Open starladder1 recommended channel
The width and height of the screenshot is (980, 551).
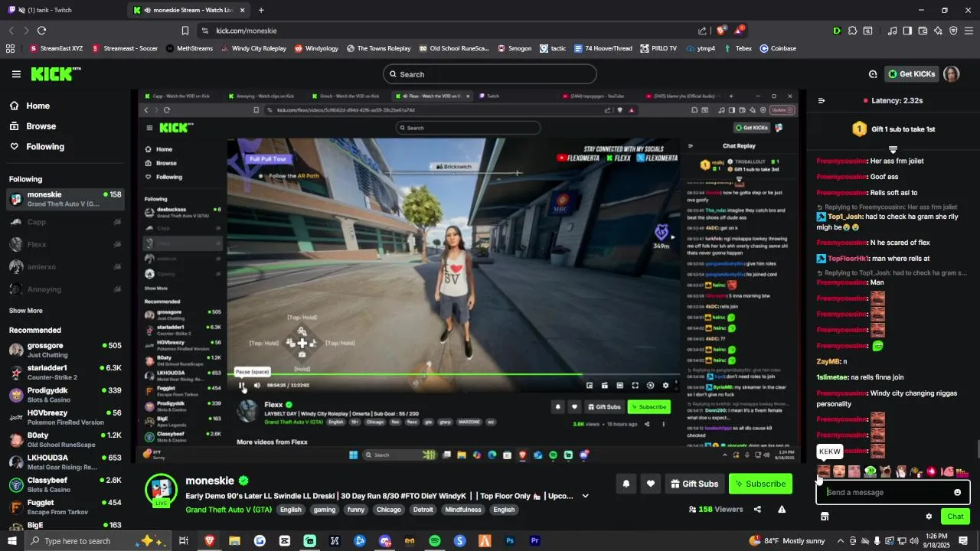pyautogui.click(x=65, y=373)
